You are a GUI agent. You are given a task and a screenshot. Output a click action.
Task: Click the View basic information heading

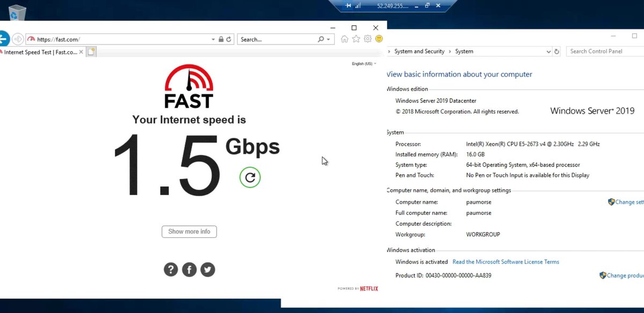(x=459, y=74)
